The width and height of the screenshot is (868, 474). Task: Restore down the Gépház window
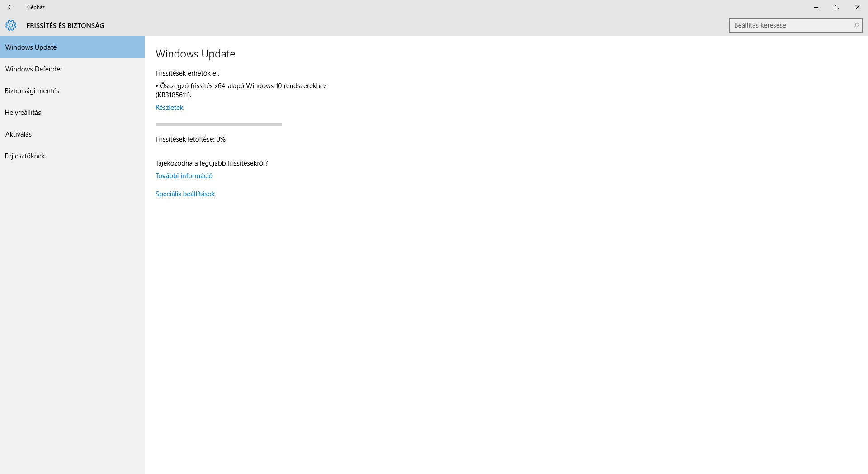(x=837, y=7)
